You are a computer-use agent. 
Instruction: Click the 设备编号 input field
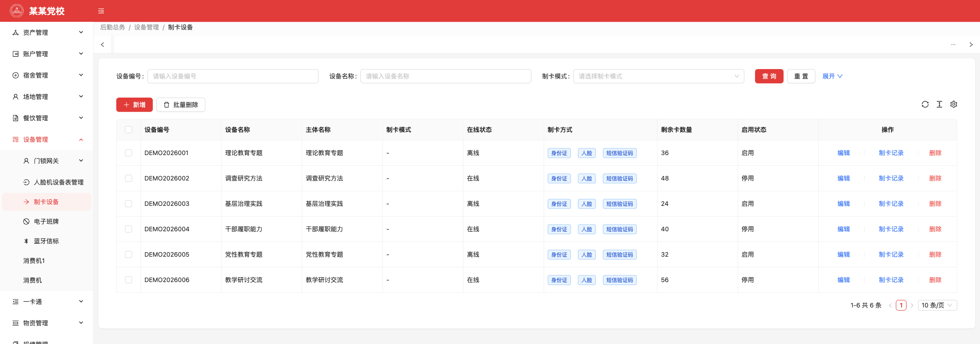[x=233, y=76]
